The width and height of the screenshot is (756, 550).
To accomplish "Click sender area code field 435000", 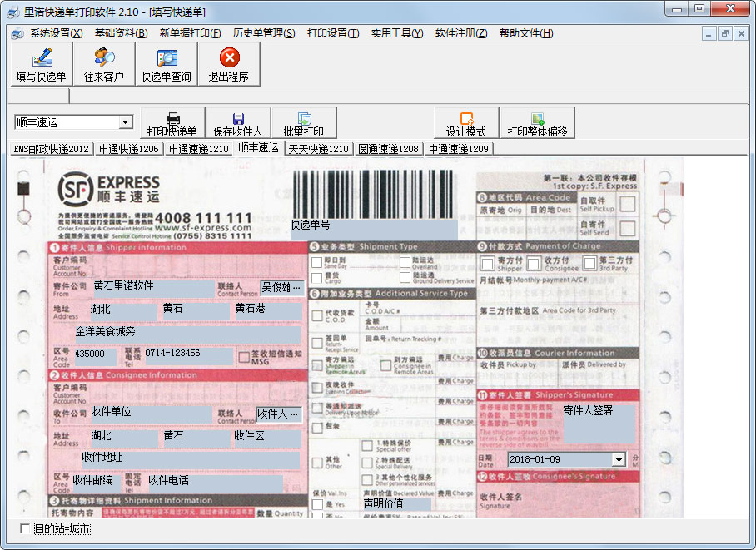I will pos(95,356).
